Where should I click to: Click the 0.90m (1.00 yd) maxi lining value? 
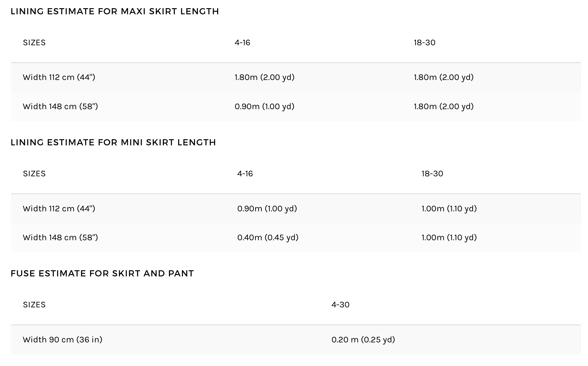(x=265, y=106)
